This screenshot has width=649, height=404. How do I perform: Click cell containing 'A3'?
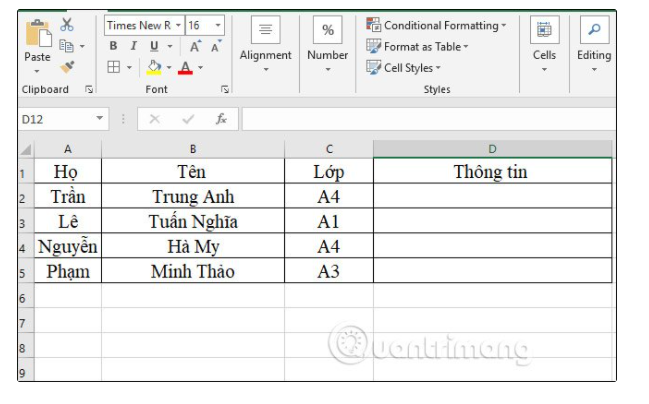click(329, 271)
